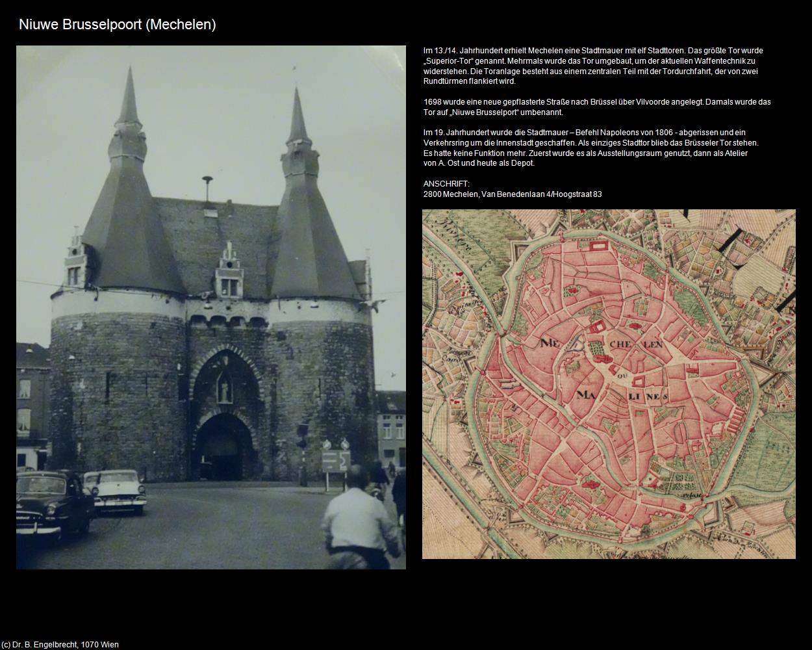Click the paragraph starting '1698 wurde eine neue'

tap(597, 107)
